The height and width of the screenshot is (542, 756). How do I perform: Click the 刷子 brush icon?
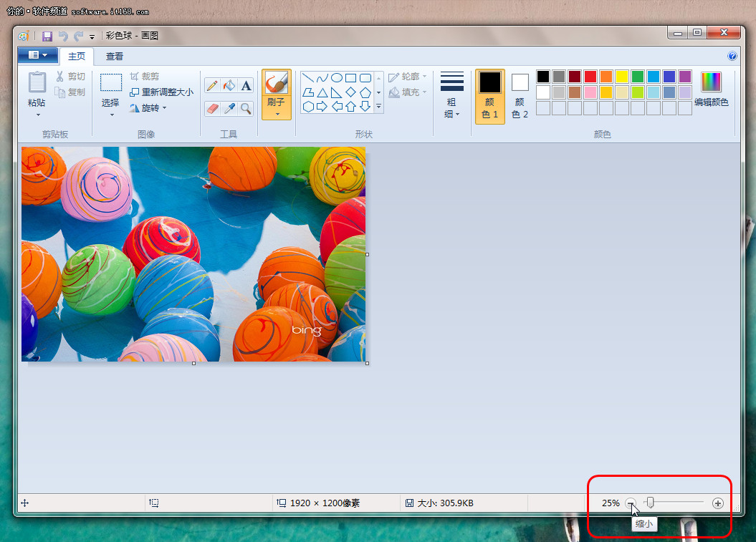(277, 82)
